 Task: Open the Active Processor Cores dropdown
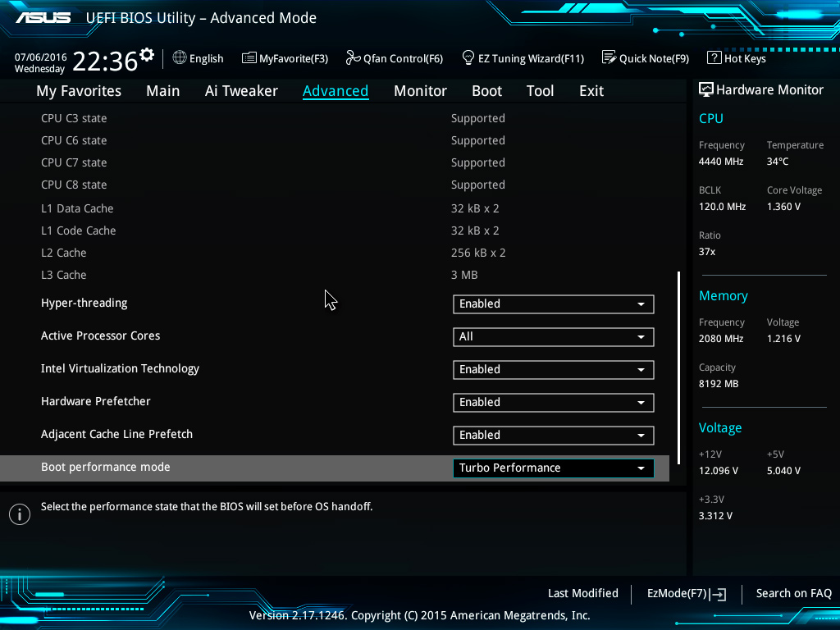pyautogui.click(x=553, y=337)
